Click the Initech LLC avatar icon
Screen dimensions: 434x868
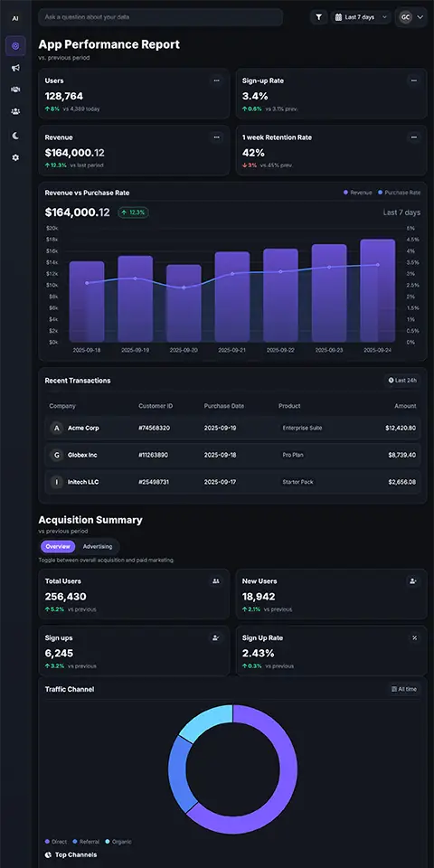point(56,482)
